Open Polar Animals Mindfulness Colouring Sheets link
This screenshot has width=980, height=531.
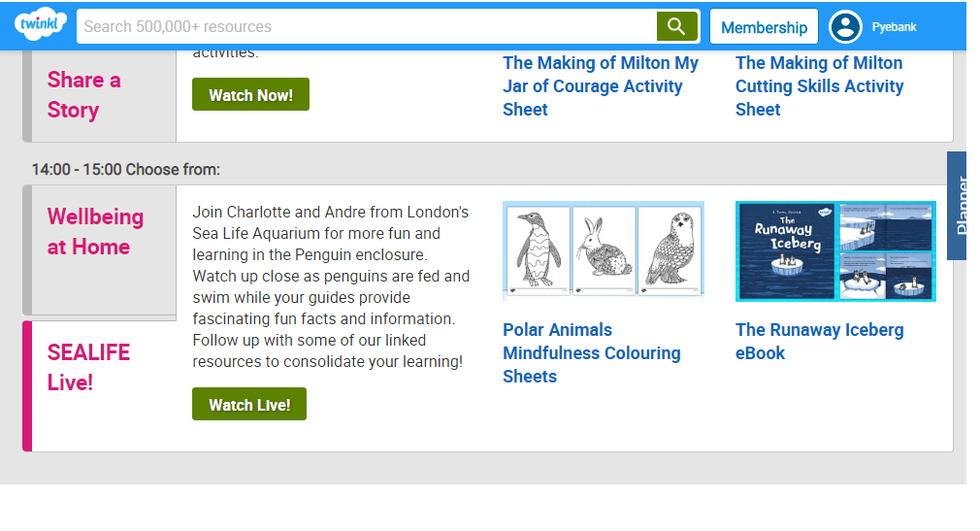tap(591, 353)
